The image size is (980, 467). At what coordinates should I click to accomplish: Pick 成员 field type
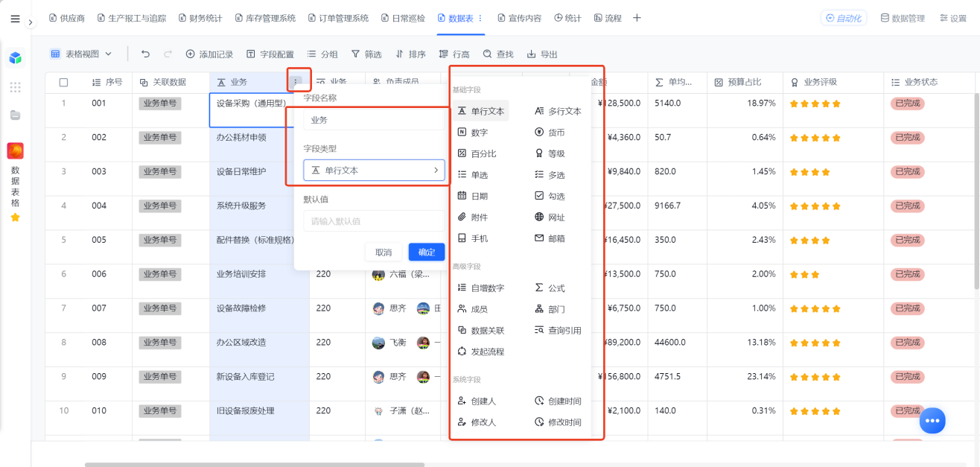(x=472, y=309)
